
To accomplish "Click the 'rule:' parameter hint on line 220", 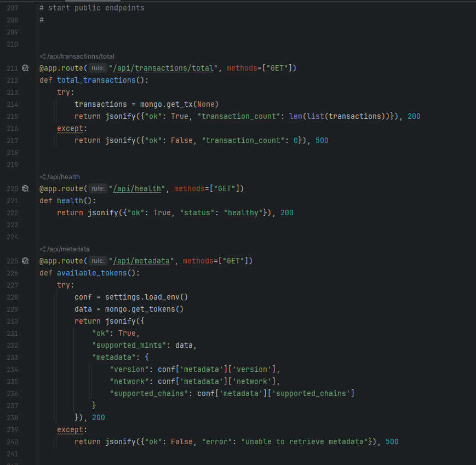I will pyautogui.click(x=98, y=188).
